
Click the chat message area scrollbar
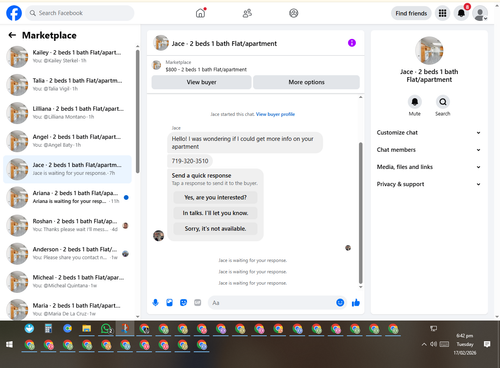[x=360, y=213]
